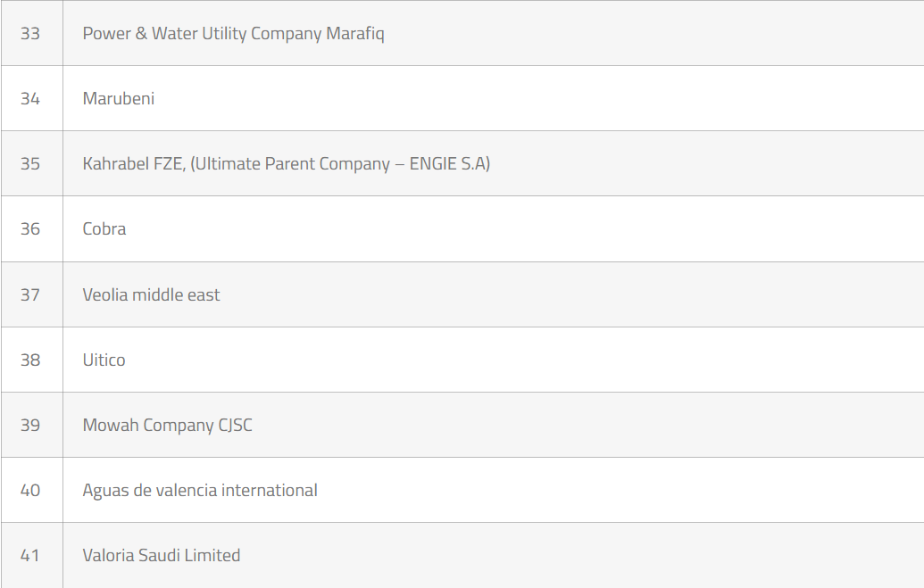Click the word Marafiq in row 33
Image resolution: width=924 pixels, height=588 pixels.
pyautogui.click(x=355, y=34)
